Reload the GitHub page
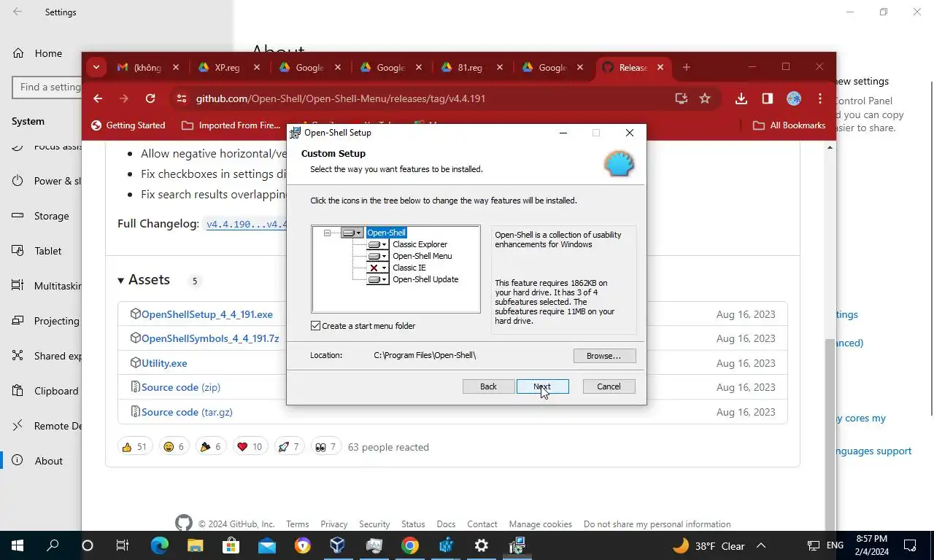The image size is (934, 560). point(150,98)
